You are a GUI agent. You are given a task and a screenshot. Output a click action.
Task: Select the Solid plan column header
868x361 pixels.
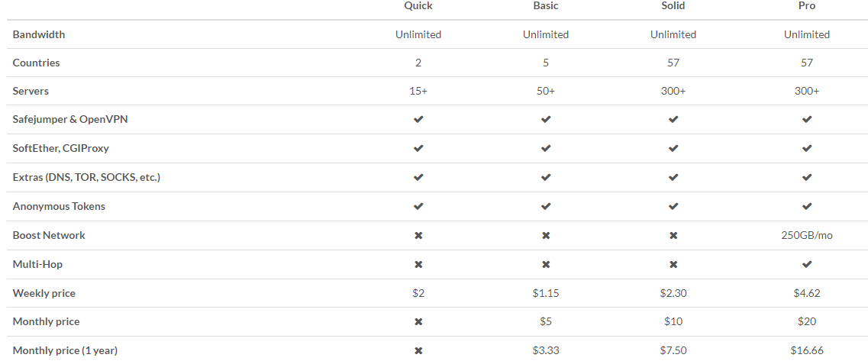click(673, 6)
